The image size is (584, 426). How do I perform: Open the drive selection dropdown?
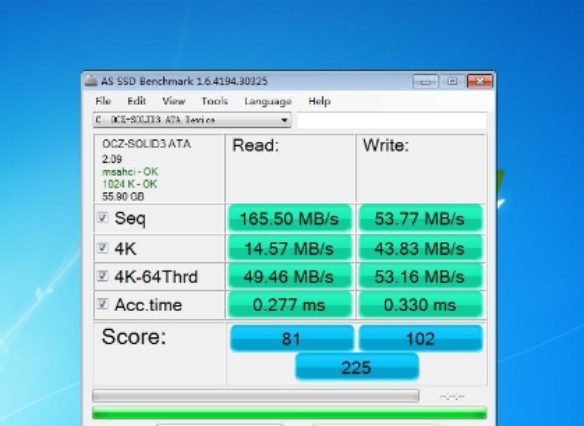(192, 120)
